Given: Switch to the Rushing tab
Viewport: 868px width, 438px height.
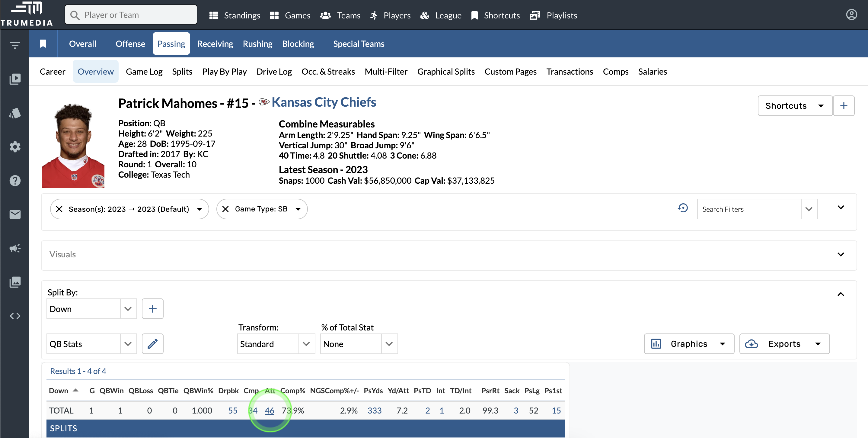Looking at the screenshot, I should tap(257, 44).
